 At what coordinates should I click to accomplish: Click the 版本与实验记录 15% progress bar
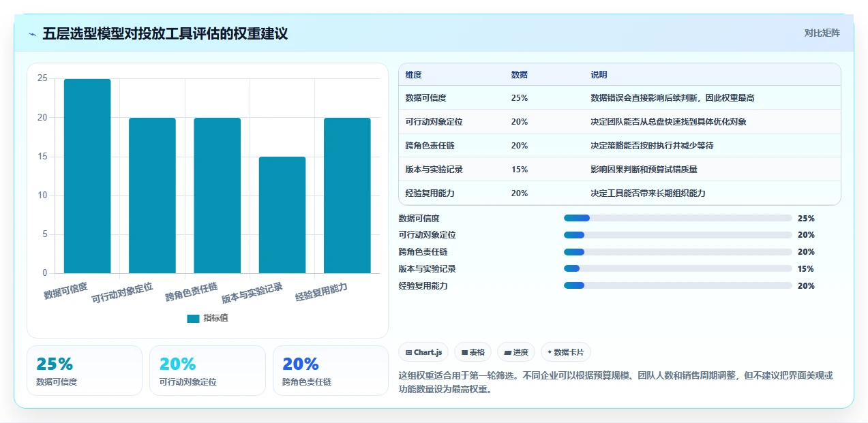(x=678, y=269)
